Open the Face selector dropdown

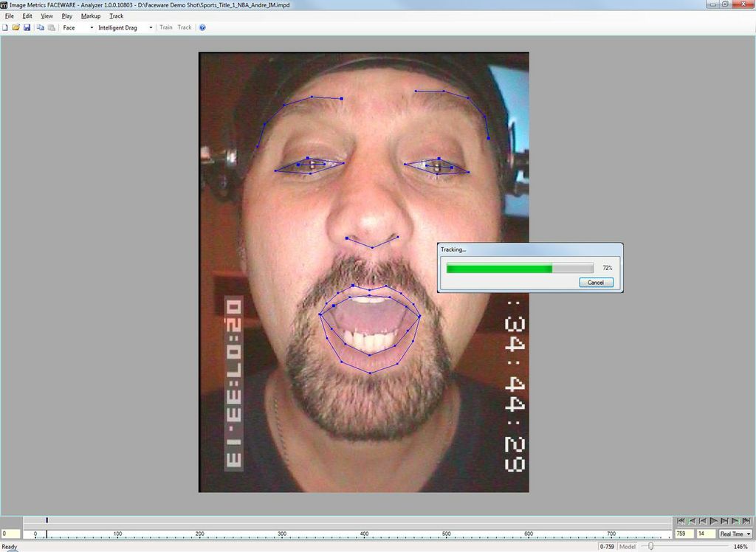92,27
